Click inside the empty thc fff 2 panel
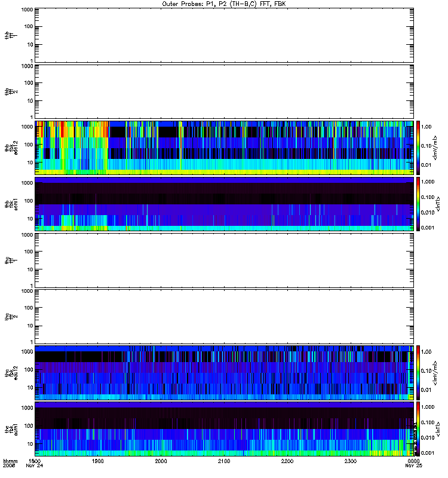 224,317
